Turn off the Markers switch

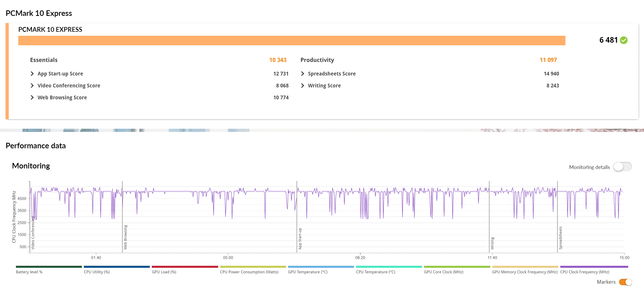click(x=625, y=282)
